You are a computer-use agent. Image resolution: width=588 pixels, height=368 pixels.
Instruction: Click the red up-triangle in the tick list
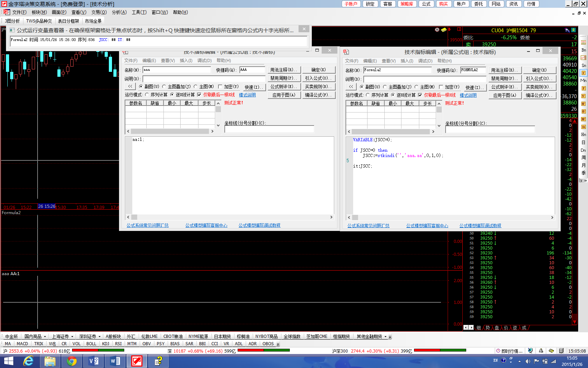(575, 121)
